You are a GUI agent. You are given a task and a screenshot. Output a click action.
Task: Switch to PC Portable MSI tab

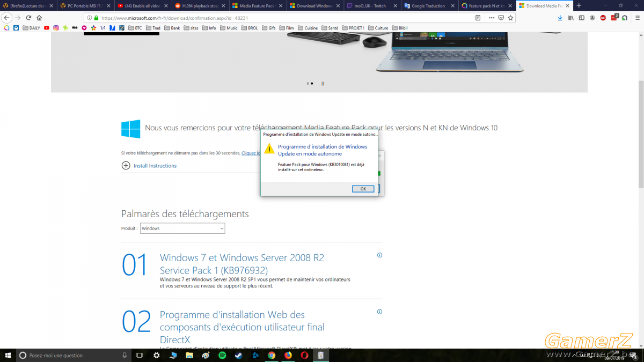pyautogui.click(x=85, y=5)
